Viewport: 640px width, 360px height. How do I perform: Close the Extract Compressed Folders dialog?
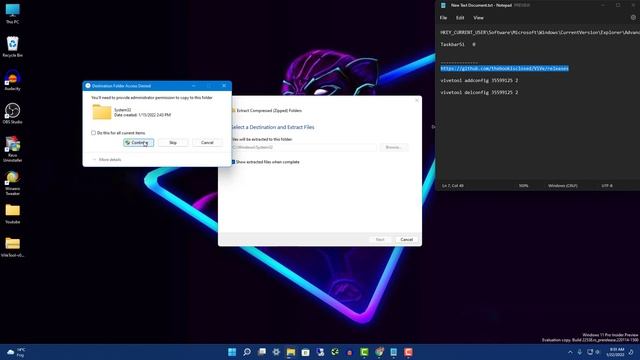click(417, 100)
